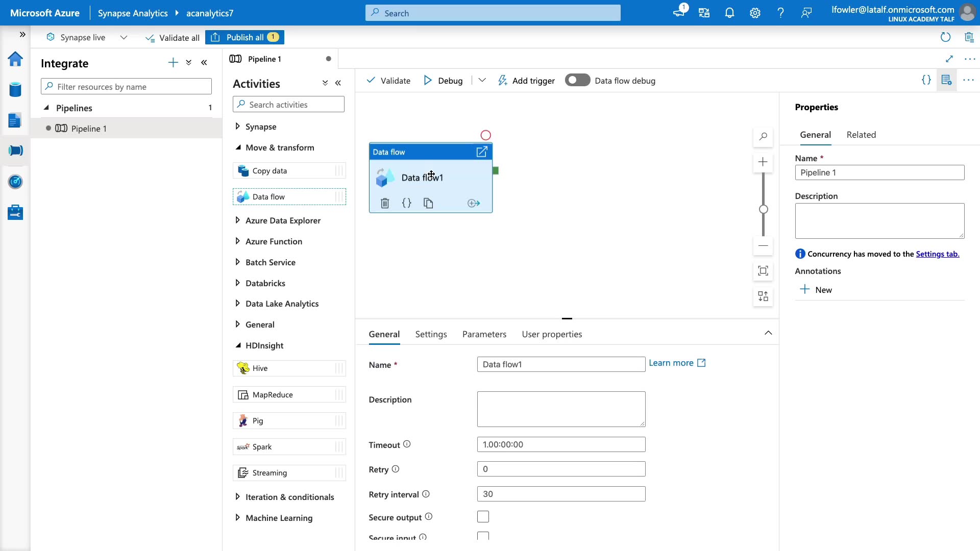The image size is (980, 551).
Task: Open the Synapse live mode dropdown
Action: tap(124, 37)
